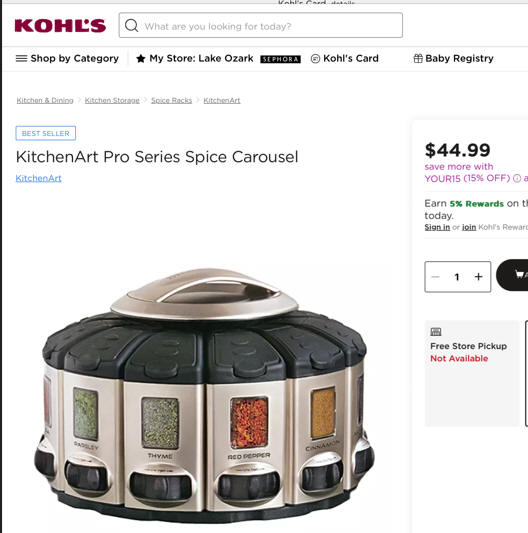The width and height of the screenshot is (528, 533).
Task: Increase quantity with the plus button
Action: point(478,277)
